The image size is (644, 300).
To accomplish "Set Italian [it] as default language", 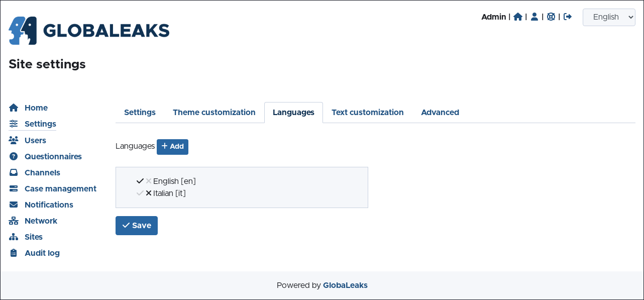I will 140,193.
